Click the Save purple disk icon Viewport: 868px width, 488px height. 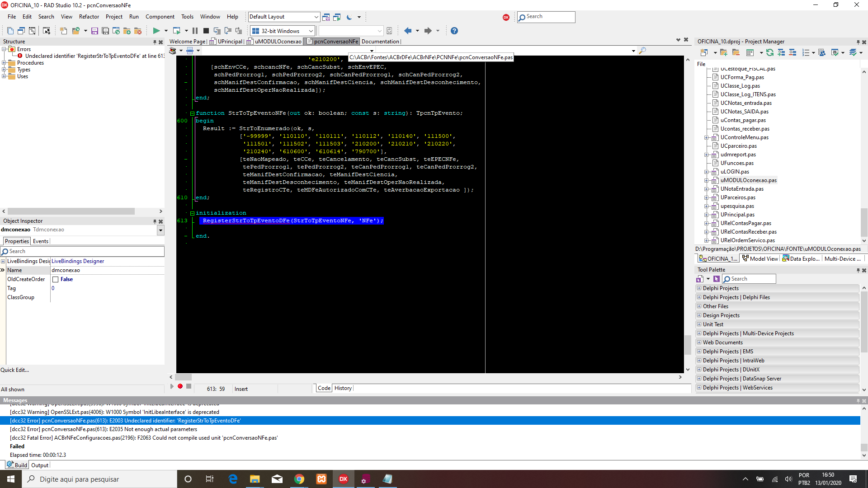(94, 31)
